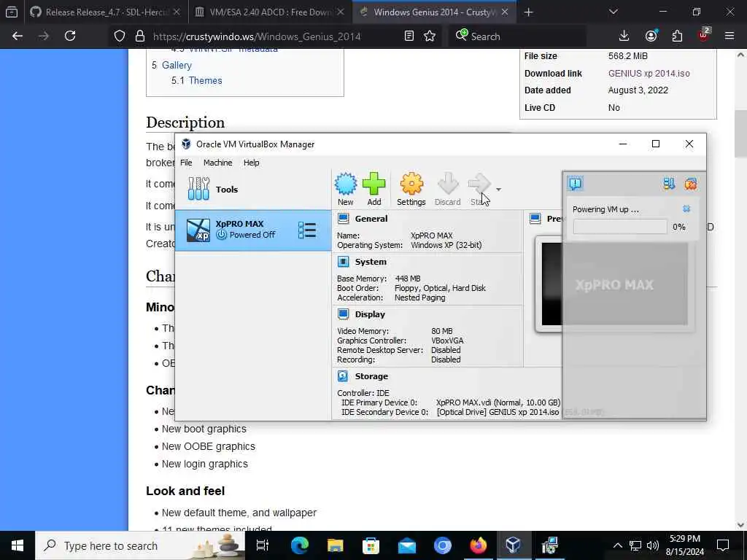Click the site padlock icon
747x560 pixels.
point(139,36)
